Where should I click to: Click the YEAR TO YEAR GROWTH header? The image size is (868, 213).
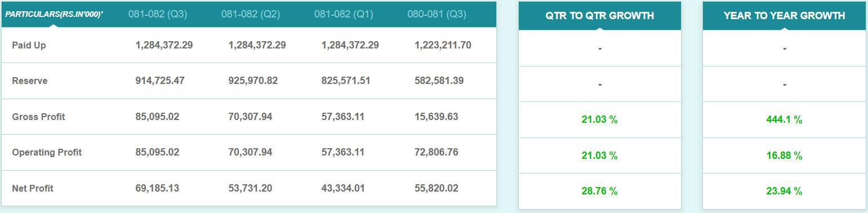click(x=785, y=16)
